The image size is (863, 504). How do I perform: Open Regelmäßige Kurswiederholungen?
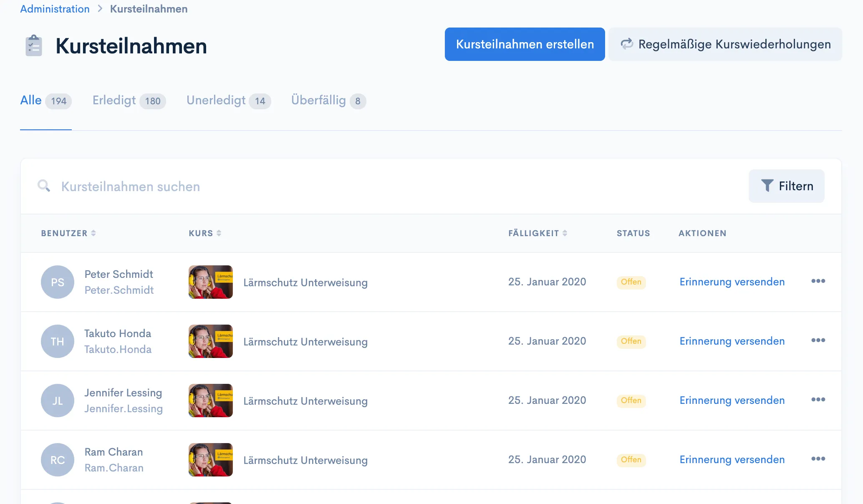point(725,44)
